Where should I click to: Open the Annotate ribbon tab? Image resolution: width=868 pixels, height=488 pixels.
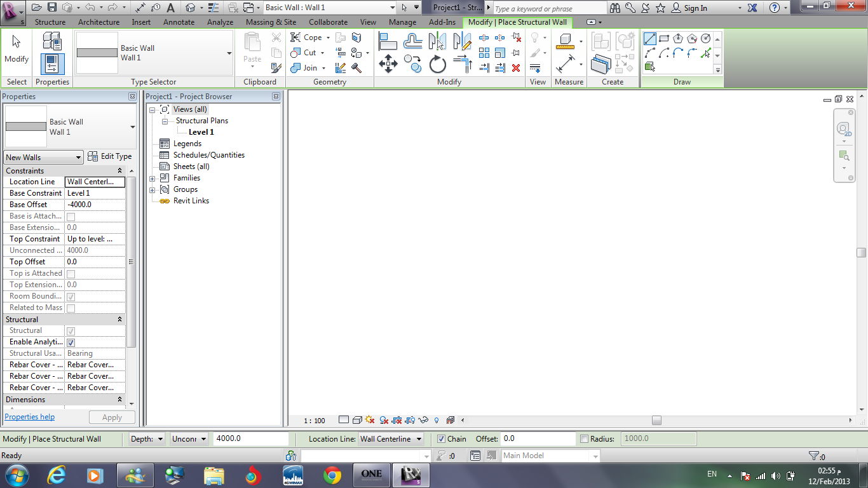179,22
